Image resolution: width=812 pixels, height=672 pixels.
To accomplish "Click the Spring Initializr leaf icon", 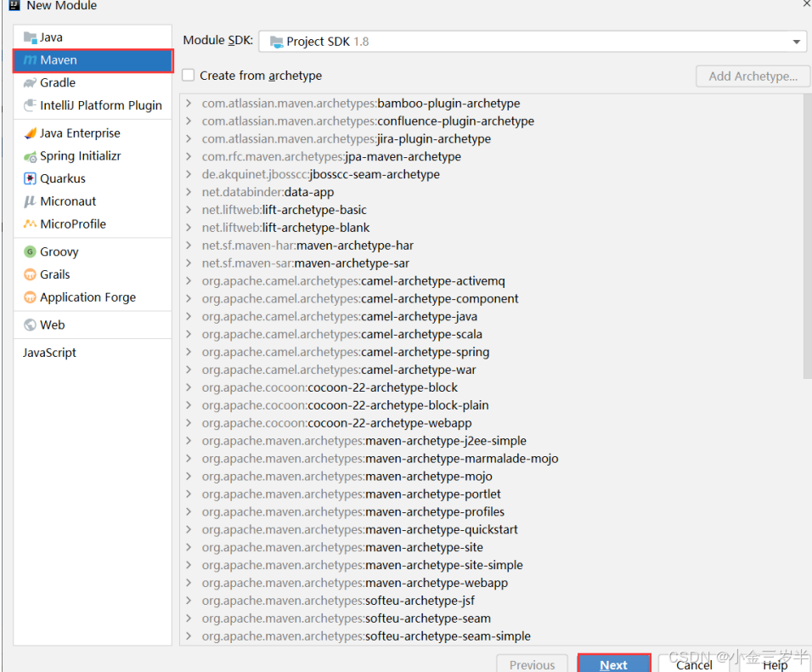I will (30, 156).
